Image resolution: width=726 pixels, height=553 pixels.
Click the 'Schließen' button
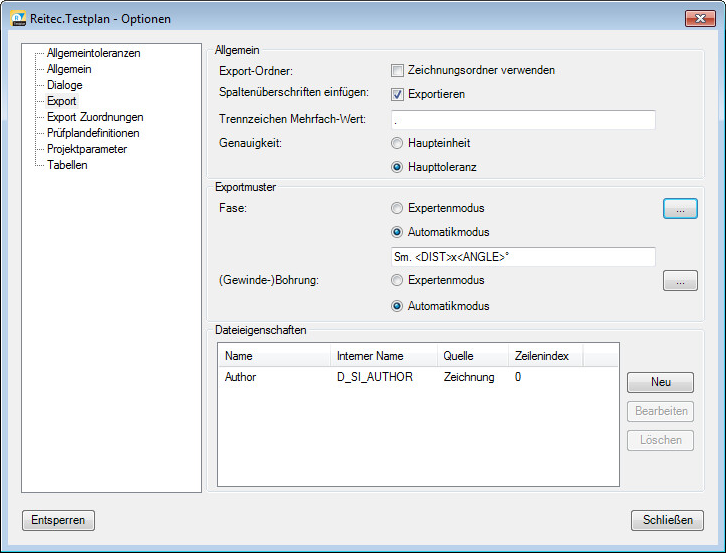(667, 521)
